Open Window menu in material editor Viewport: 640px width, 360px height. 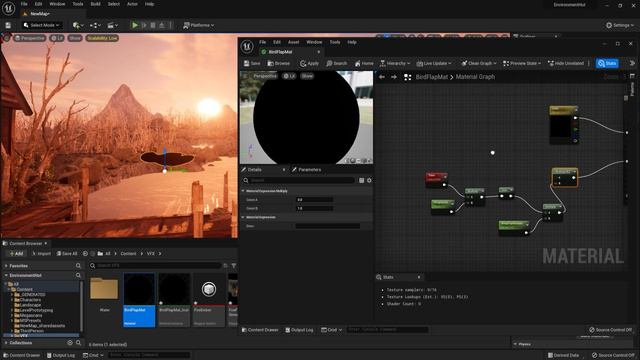[x=314, y=42]
